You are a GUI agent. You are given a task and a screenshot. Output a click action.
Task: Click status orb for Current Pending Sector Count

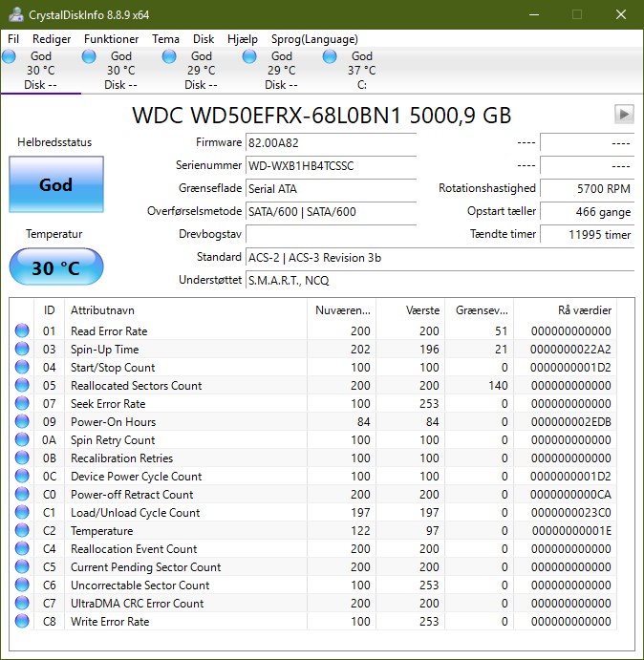click(22, 566)
